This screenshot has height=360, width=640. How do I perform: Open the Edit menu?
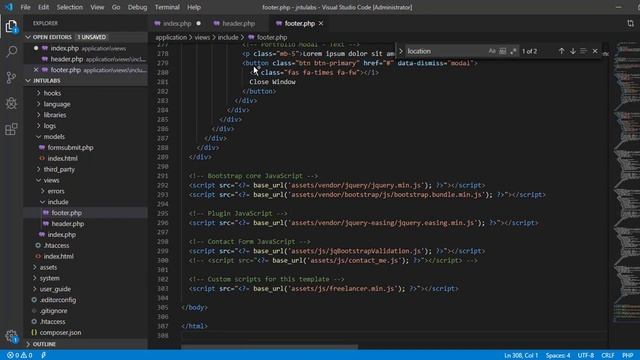coord(43,7)
